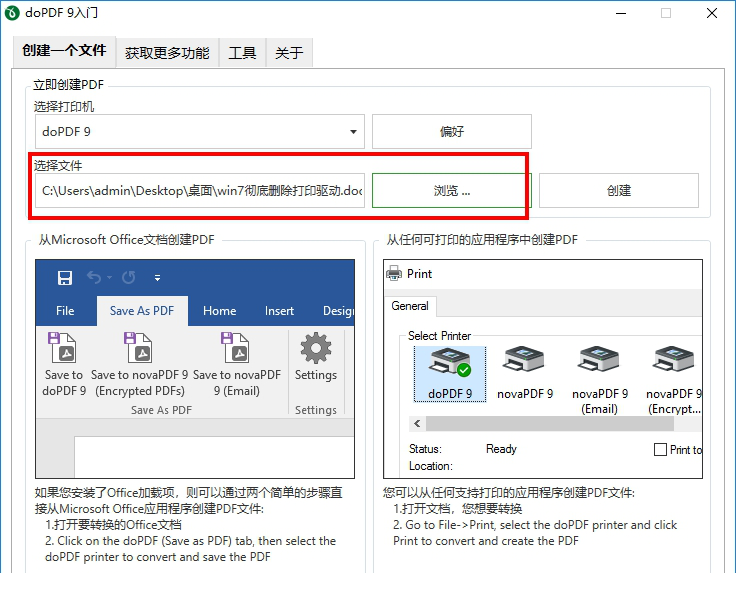Select the Home ribbon tab
The height and width of the screenshot is (595, 736).
(x=219, y=311)
